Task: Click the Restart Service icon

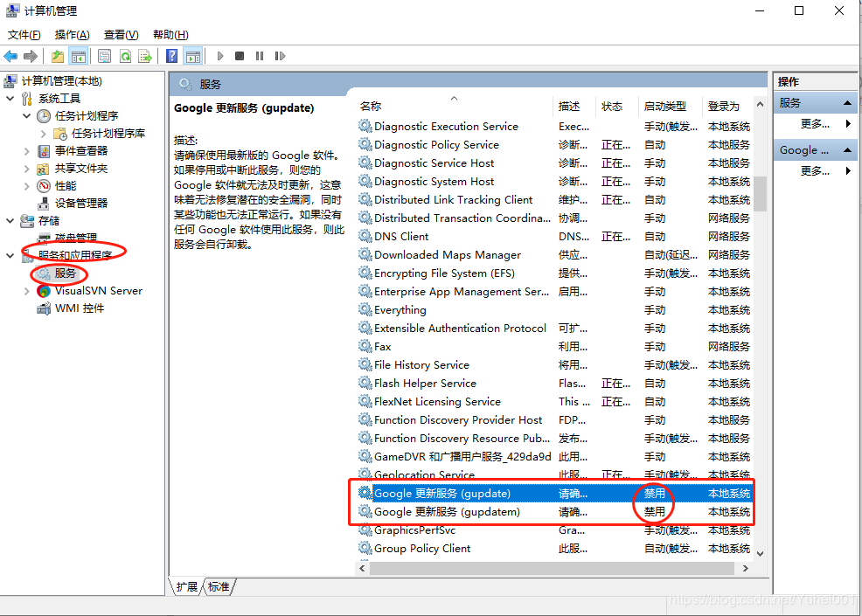Action: point(280,57)
